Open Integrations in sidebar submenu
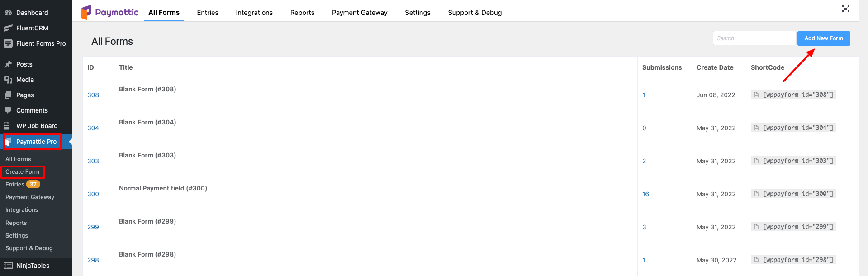This screenshot has width=868, height=276. pyautogui.click(x=22, y=210)
